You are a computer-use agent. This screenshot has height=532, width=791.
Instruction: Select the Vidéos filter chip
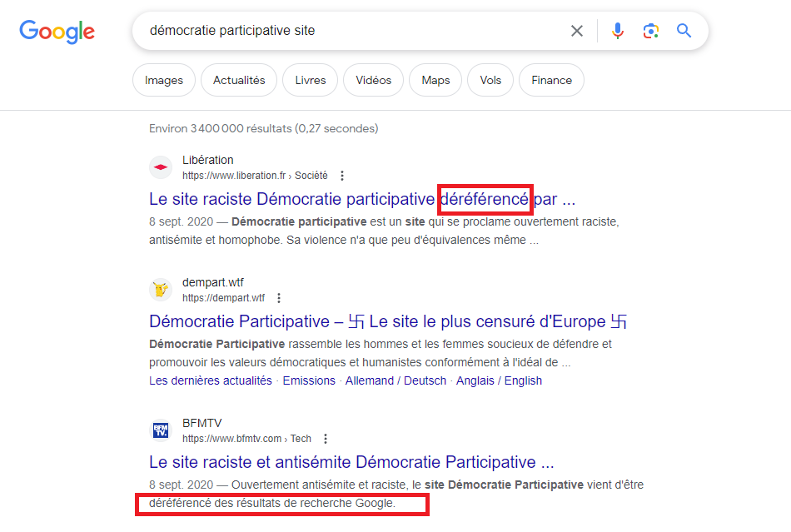373,81
